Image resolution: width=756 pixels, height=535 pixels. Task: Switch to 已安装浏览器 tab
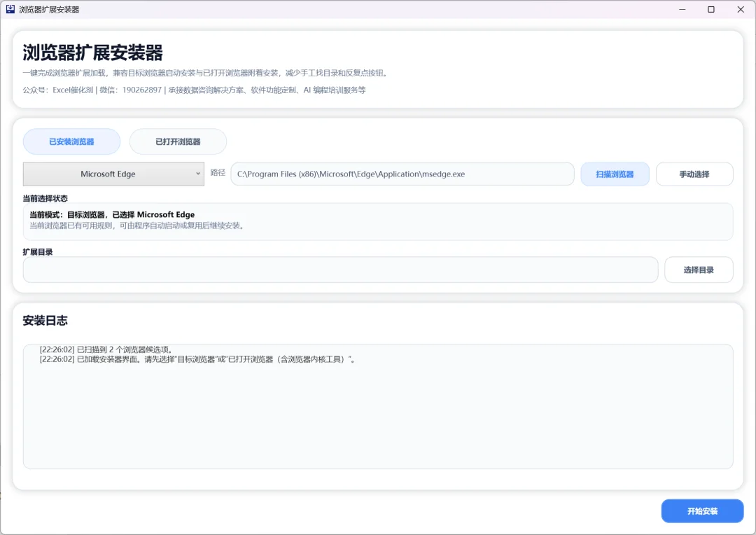(72, 142)
